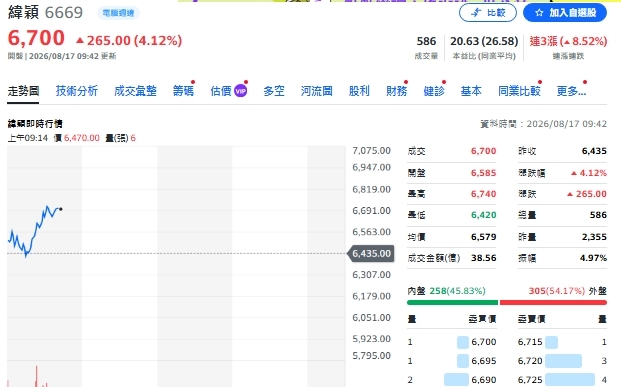
Task: Click the ask price 6,720
Action: pos(530,361)
